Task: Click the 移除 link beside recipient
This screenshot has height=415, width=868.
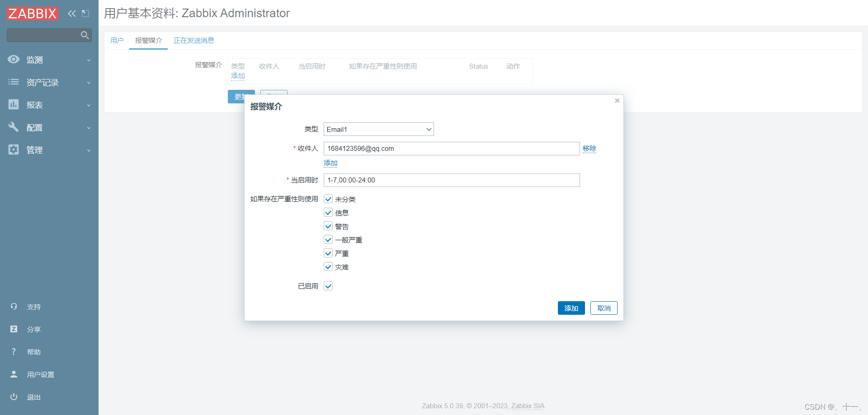Action: [590, 148]
